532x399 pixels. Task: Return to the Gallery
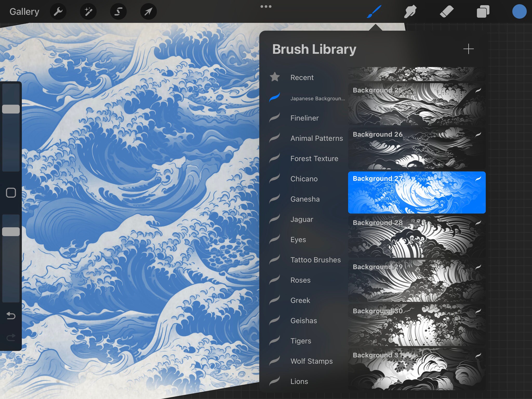24,12
